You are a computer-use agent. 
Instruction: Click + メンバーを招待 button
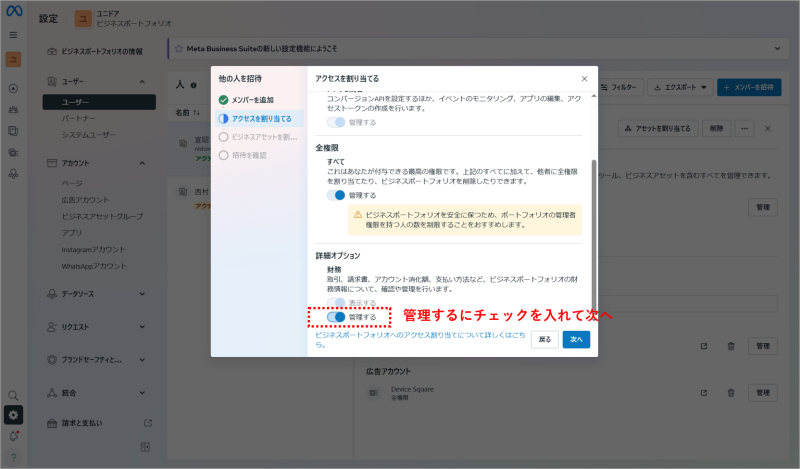(x=749, y=87)
